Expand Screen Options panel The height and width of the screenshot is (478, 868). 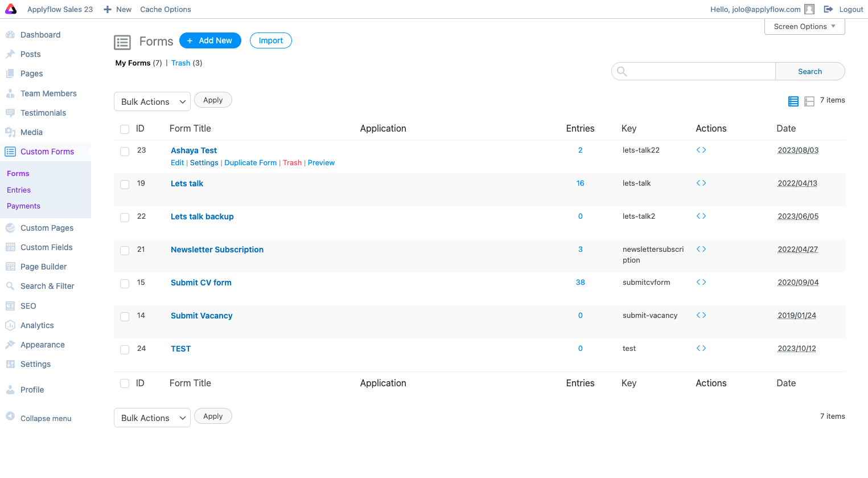click(x=804, y=27)
